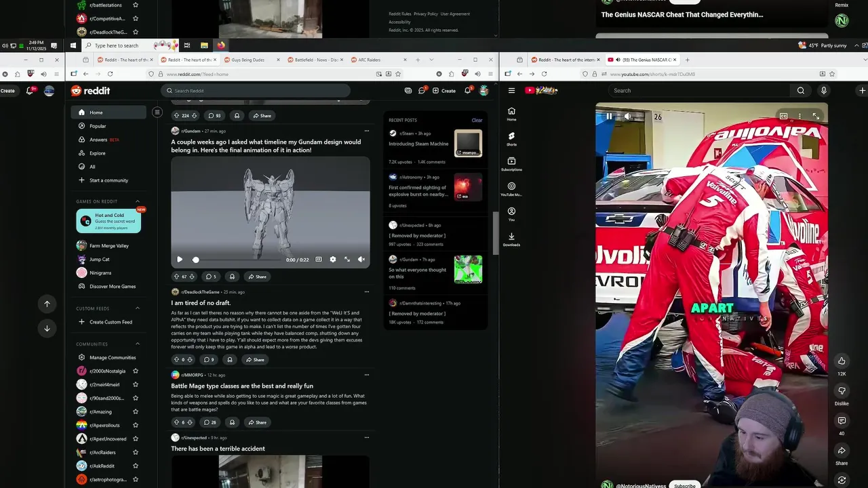The width and height of the screenshot is (868, 488).
Task: Click Reddit Create post button
Action: [444, 91]
